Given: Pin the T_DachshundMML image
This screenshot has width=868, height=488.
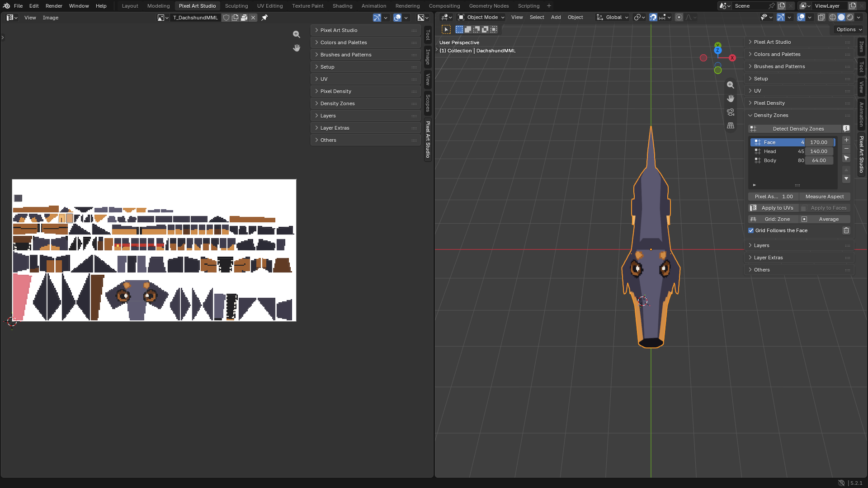Looking at the screenshot, I should 264,18.
